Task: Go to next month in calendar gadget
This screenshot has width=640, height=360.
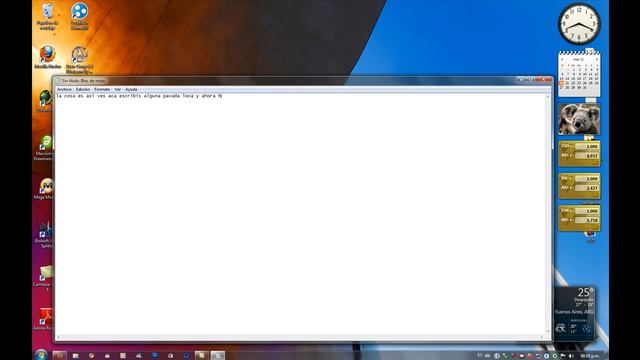Action: tap(597, 60)
